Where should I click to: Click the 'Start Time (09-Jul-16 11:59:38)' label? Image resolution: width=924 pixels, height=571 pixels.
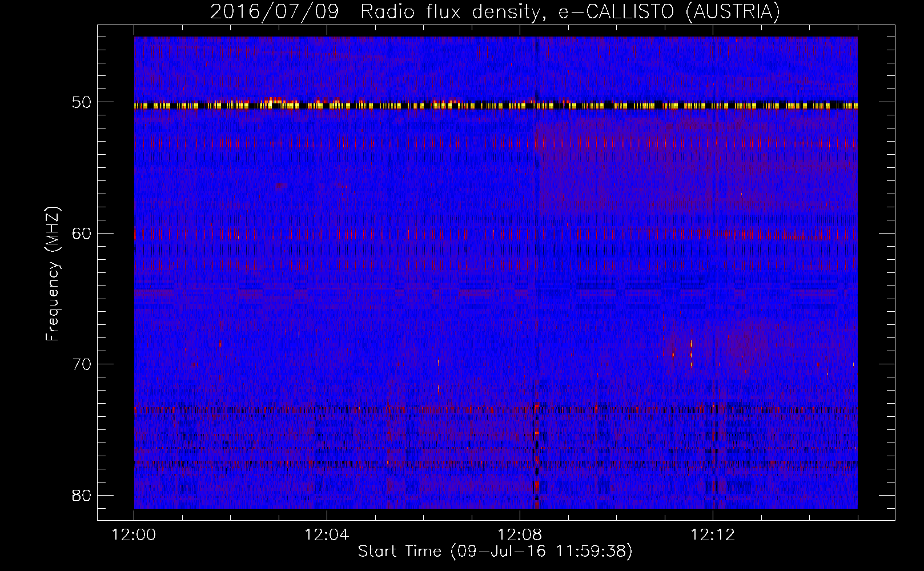[x=495, y=551]
